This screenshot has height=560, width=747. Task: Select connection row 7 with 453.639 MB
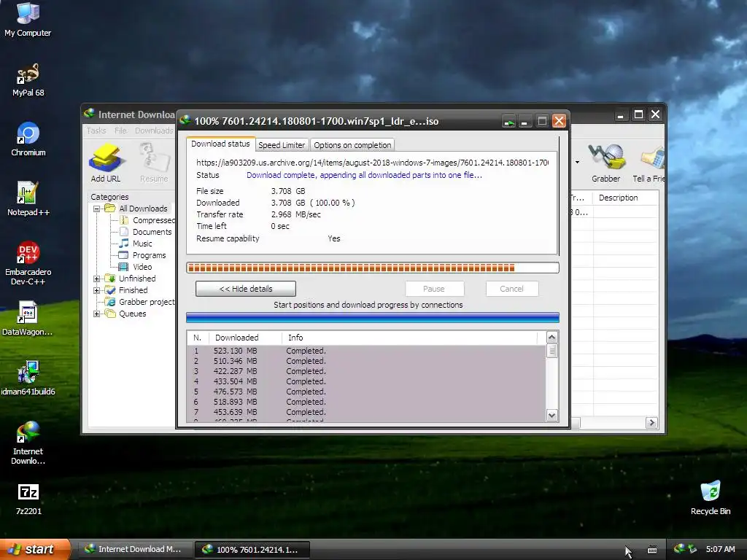tap(366, 412)
